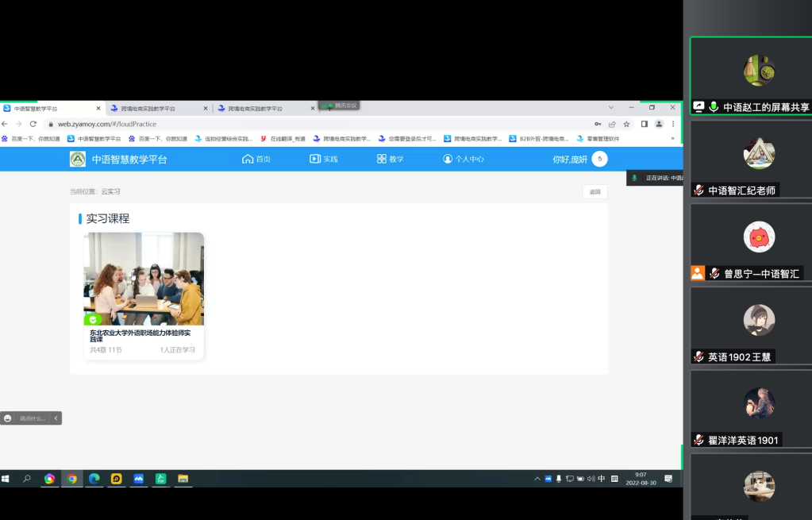Show hidden bookmarks with the » overflow arrow
Screen dimensions: 812x520
pyautogui.click(x=672, y=139)
